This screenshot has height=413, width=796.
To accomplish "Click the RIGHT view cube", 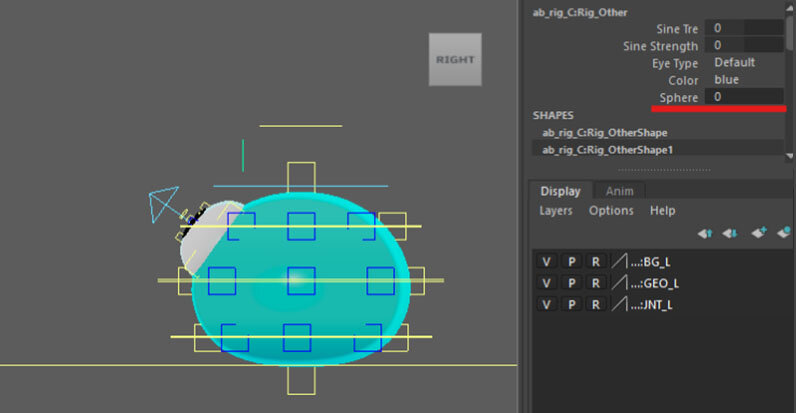I will pyautogui.click(x=455, y=59).
